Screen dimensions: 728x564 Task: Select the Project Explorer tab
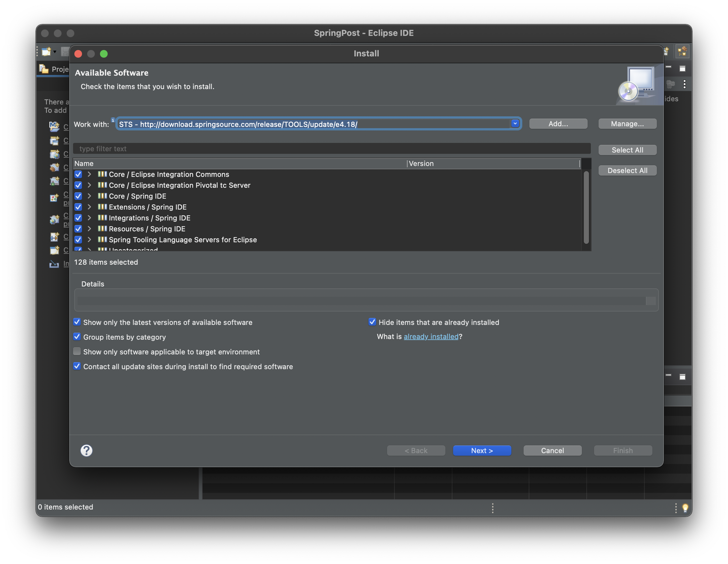[x=53, y=69]
